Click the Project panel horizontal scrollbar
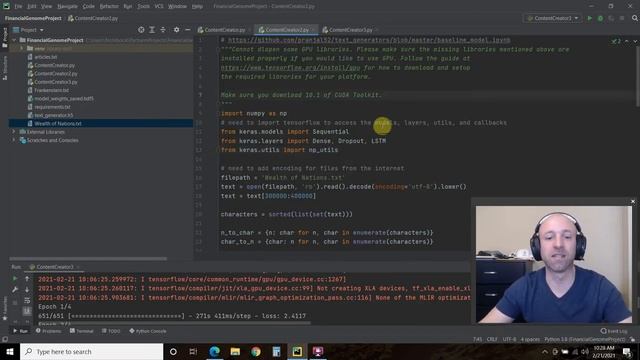 88,259
